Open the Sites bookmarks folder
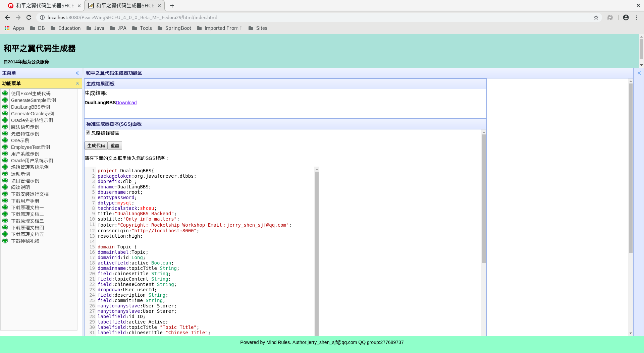The width and height of the screenshot is (644, 353). click(x=258, y=28)
